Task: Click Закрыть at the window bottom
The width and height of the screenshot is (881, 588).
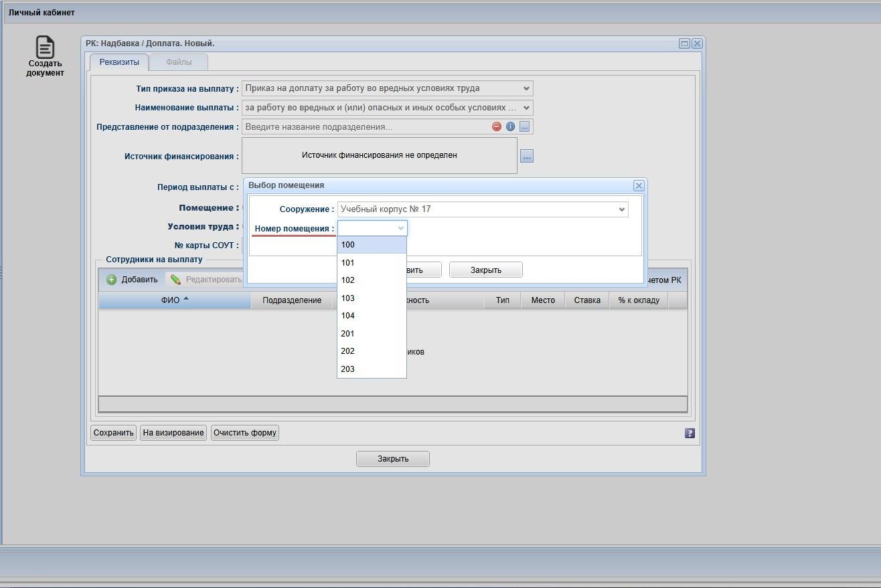Action: click(393, 459)
